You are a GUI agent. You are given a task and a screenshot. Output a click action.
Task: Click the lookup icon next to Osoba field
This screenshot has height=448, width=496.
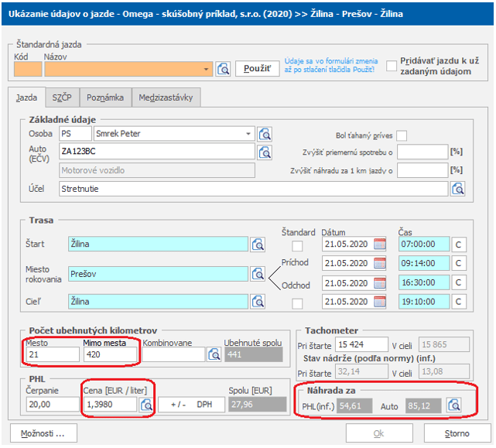click(265, 133)
